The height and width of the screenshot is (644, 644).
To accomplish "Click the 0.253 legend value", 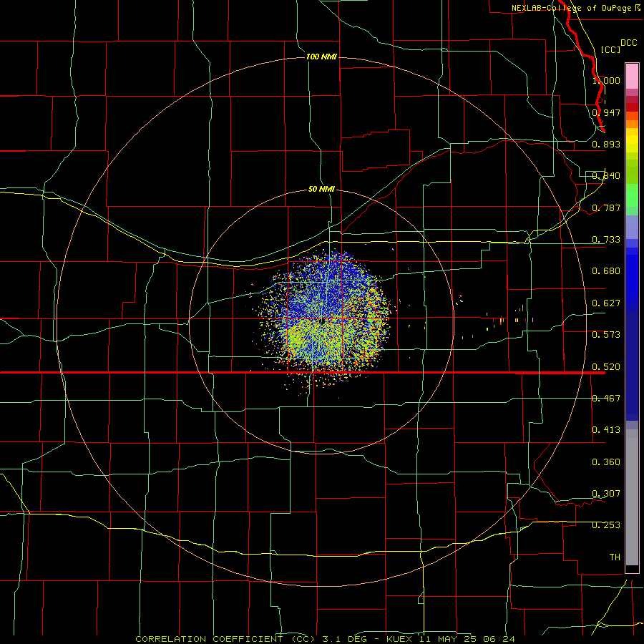I will pos(606,525).
